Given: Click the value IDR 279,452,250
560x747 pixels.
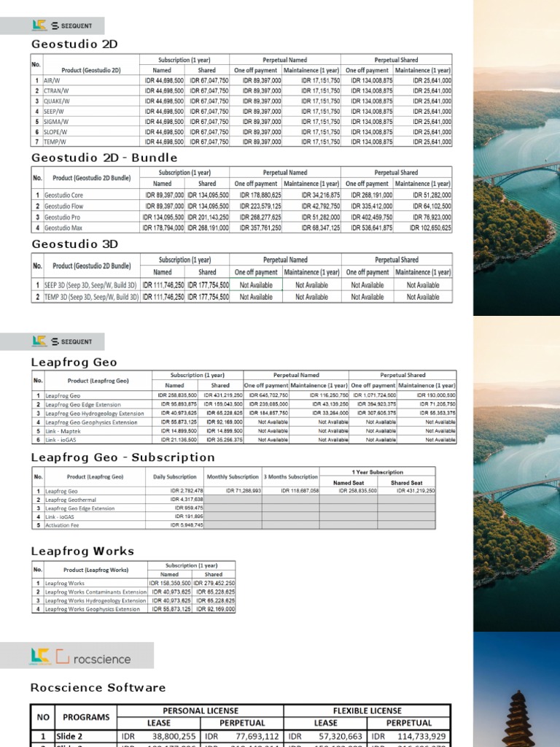Looking at the screenshot, I should (x=215, y=583).
